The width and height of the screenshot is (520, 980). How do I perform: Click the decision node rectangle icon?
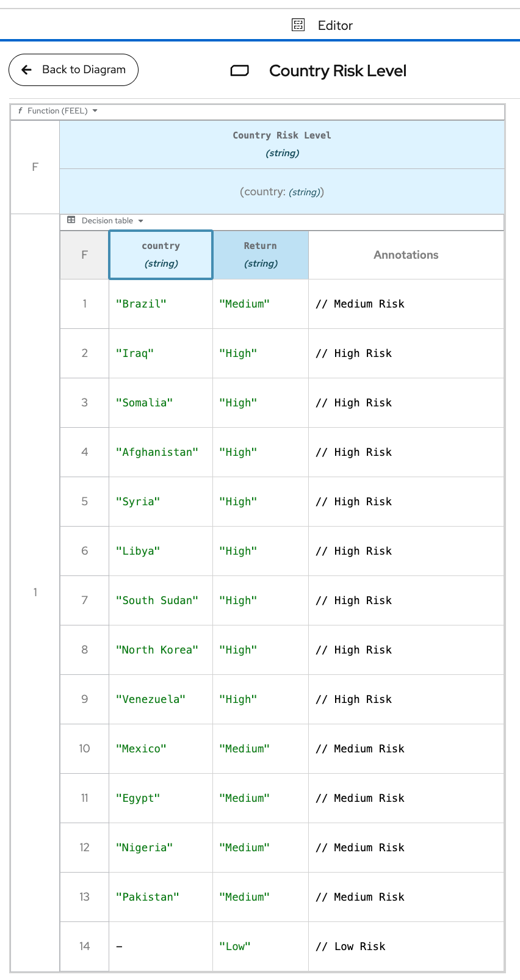(x=239, y=71)
